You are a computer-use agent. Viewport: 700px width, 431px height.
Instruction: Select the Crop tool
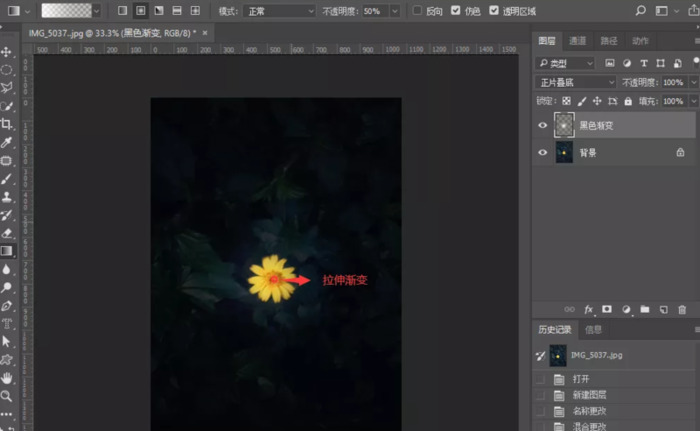click(x=6, y=124)
